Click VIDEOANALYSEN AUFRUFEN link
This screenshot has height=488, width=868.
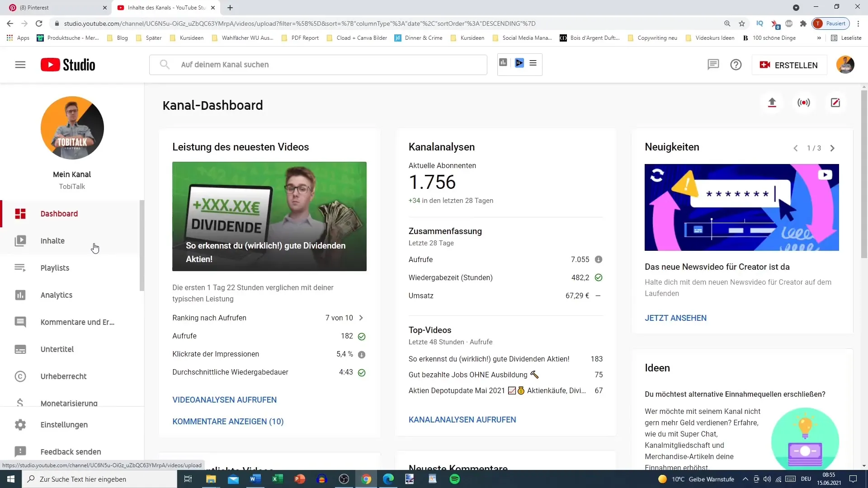tap(225, 400)
